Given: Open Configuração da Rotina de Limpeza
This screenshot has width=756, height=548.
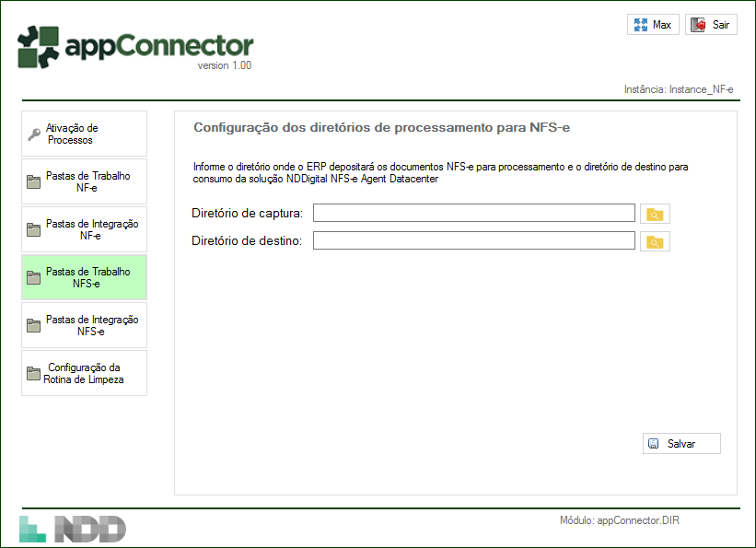Looking at the screenshot, I should tap(84, 373).
